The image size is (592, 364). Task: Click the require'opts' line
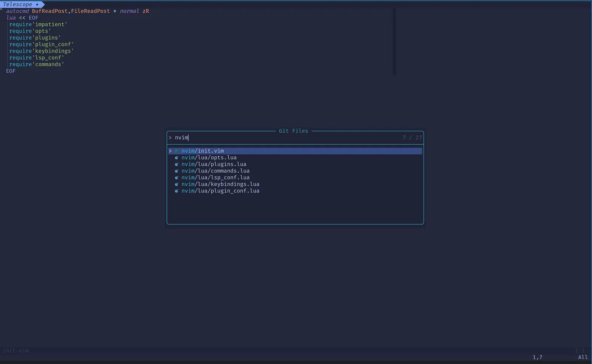tap(30, 31)
